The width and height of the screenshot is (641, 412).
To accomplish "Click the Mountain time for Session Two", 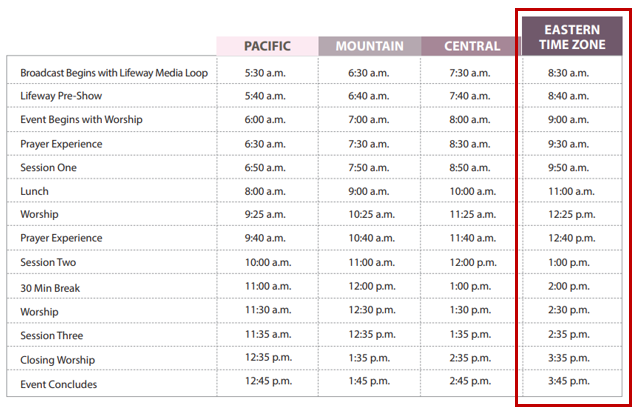I will point(369,262).
